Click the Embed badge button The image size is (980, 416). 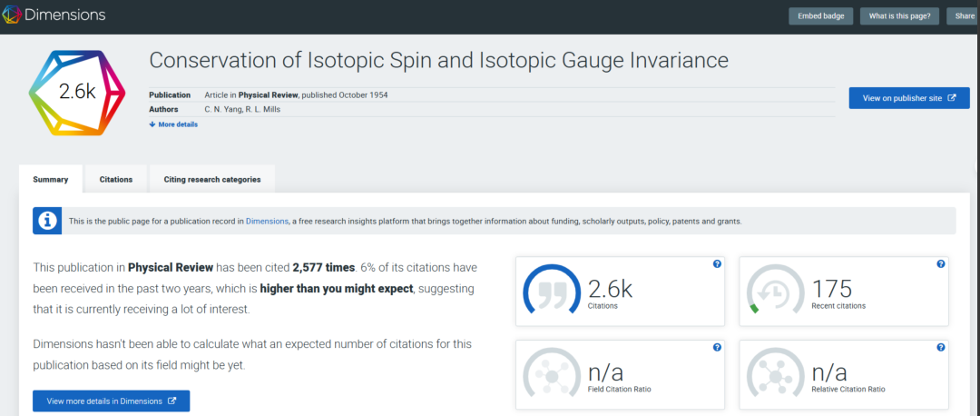point(820,16)
